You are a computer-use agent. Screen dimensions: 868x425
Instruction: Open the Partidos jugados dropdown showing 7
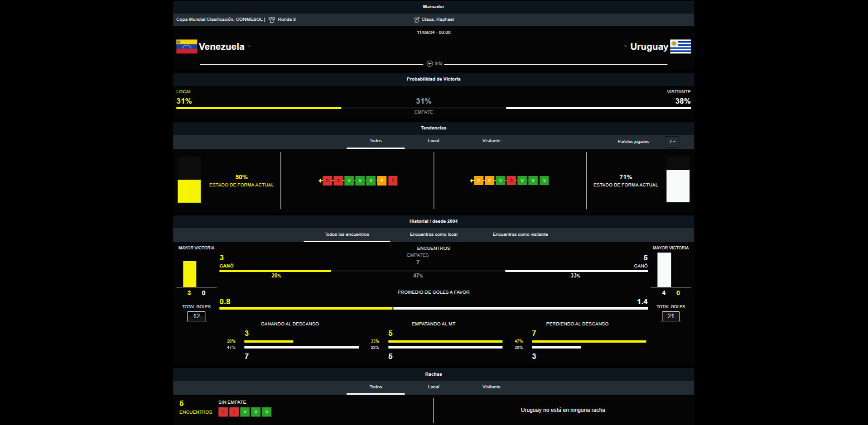[x=672, y=142]
